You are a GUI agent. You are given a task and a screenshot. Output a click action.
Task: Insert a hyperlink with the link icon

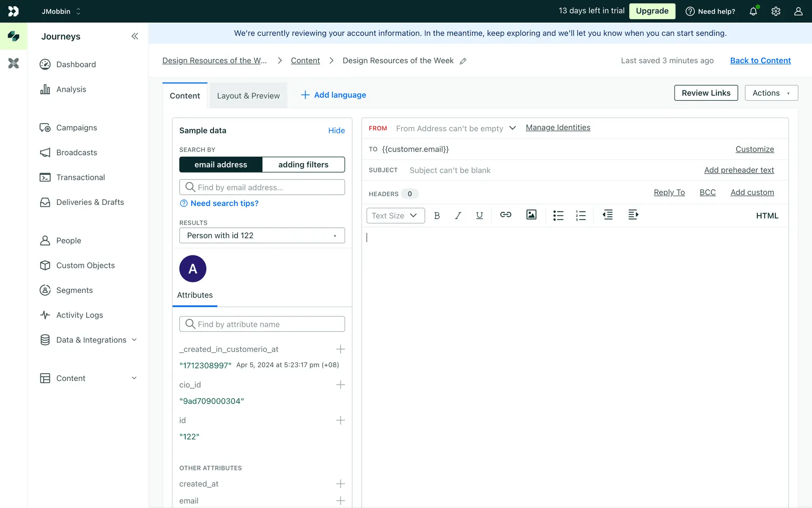click(505, 215)
